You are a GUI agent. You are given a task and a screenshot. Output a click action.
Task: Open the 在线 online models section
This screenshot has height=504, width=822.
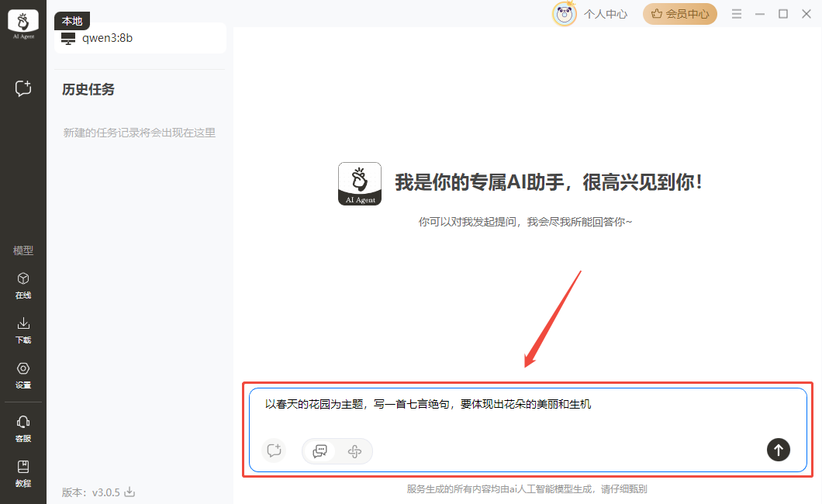click(x=23, y=285)
